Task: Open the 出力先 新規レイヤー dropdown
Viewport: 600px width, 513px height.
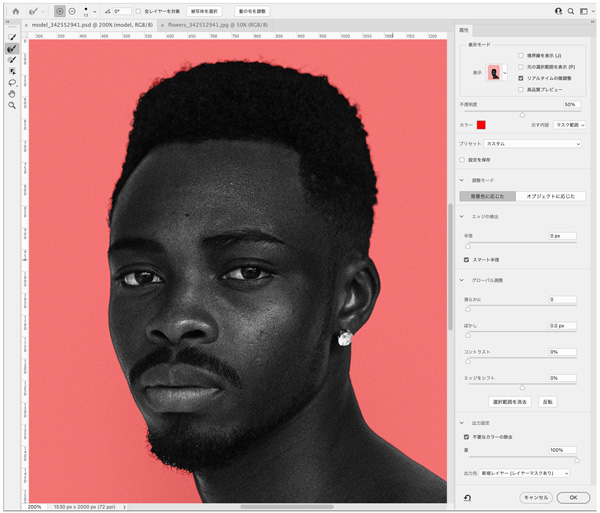Action: (x=524, y=473)
